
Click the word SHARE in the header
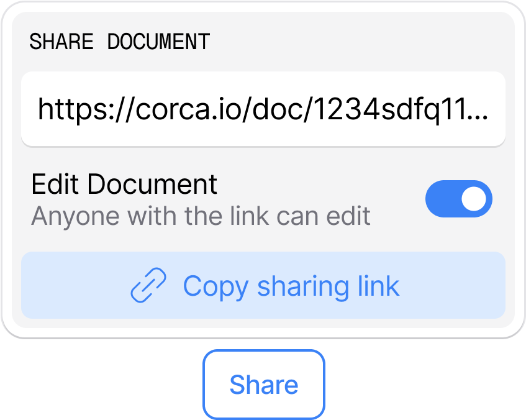click(x=61, y=42)
